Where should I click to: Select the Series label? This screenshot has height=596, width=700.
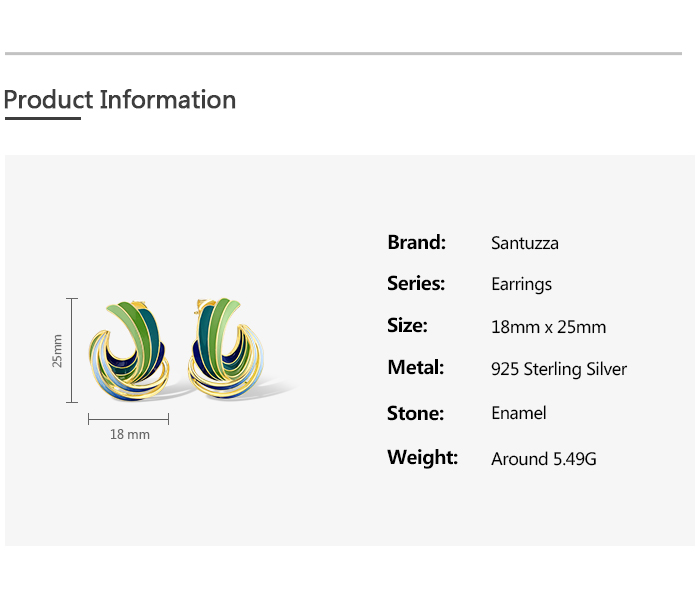tap(416, 284)
